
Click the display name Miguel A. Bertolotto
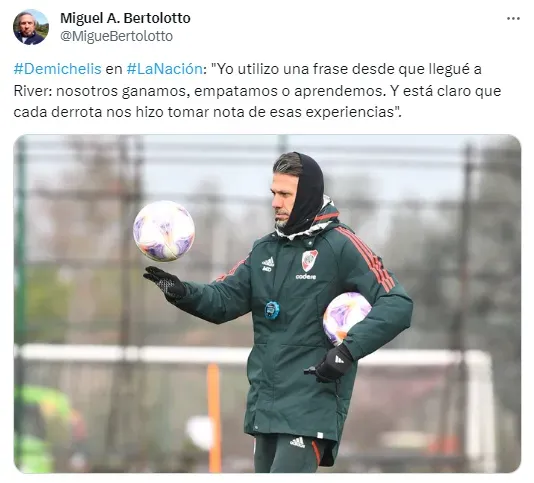point(125,18)
